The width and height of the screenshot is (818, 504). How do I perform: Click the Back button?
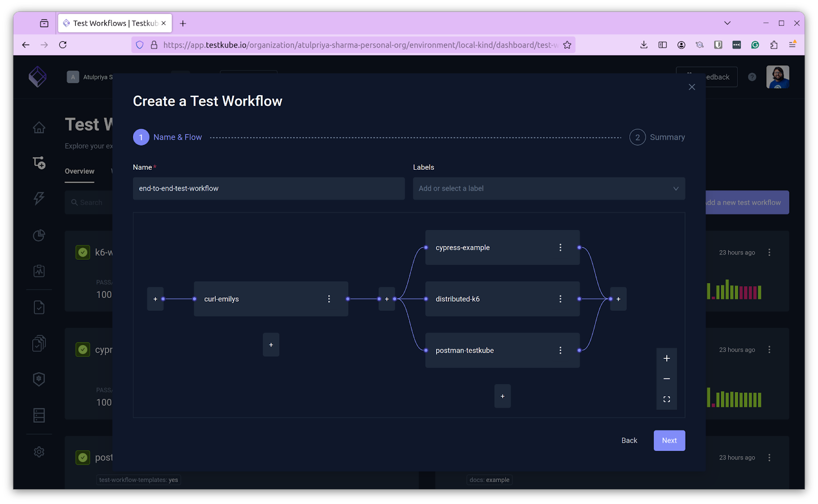(x=629, y=441)
